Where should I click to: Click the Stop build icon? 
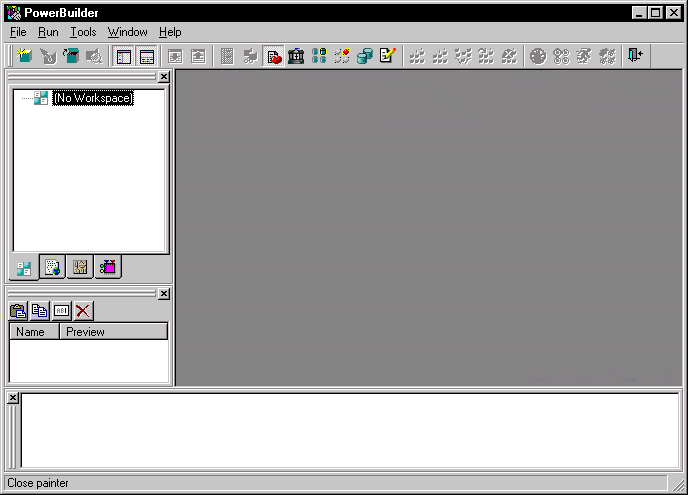tap(509, 56)
